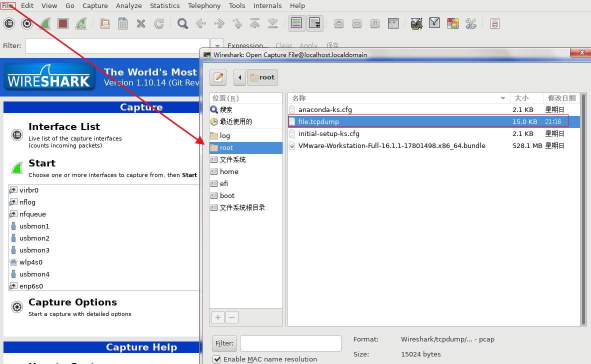Sort files by 修改日期 column header

[561, 98]
